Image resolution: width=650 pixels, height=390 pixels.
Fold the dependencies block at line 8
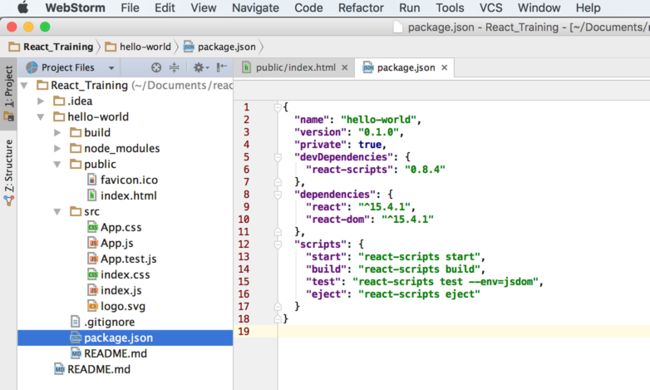(x=278, y=194)
